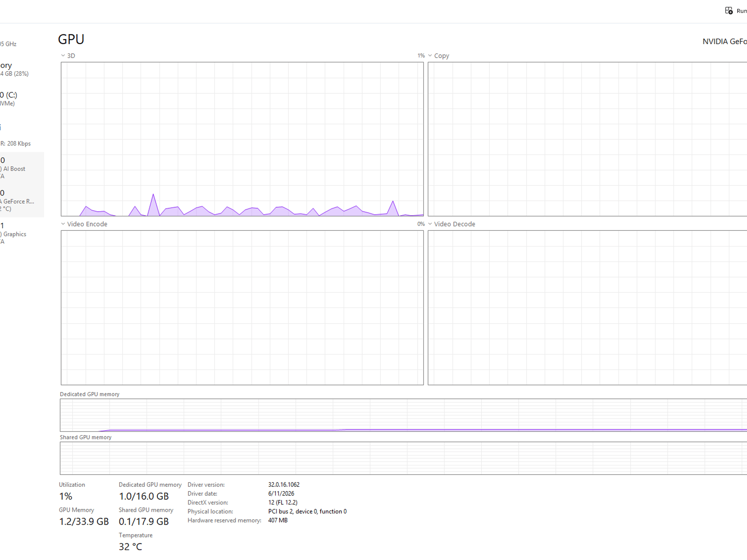This screenshot has height=560, width=747.
Task: Click the Video Encode 0% usage label
Action: coord(421,224)
